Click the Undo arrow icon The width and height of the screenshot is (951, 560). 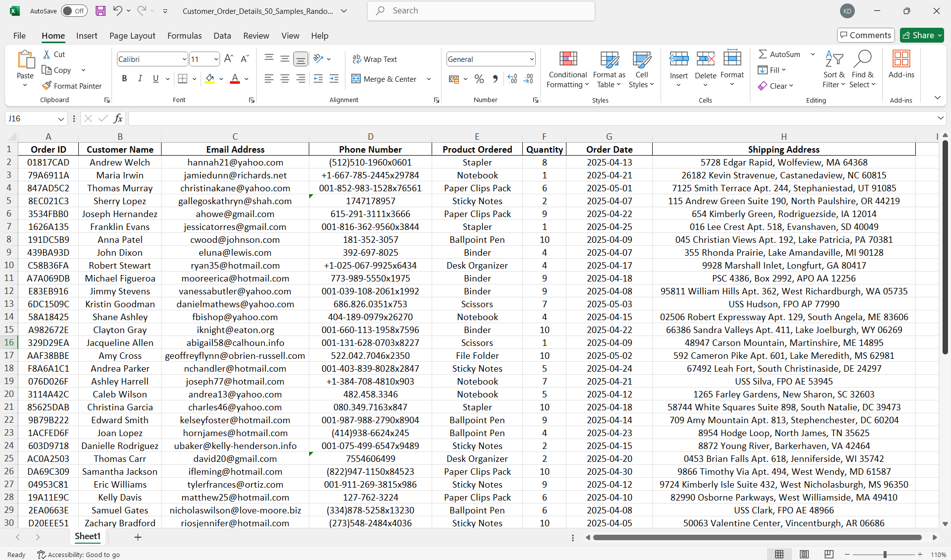117,10
